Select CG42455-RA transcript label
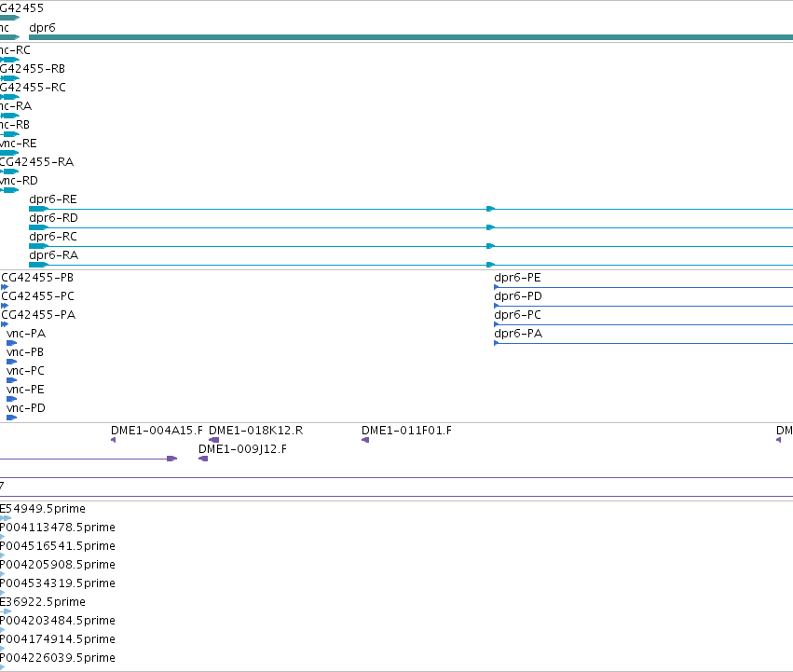This screenshot has height=672, width=793. tap(37, 162)
